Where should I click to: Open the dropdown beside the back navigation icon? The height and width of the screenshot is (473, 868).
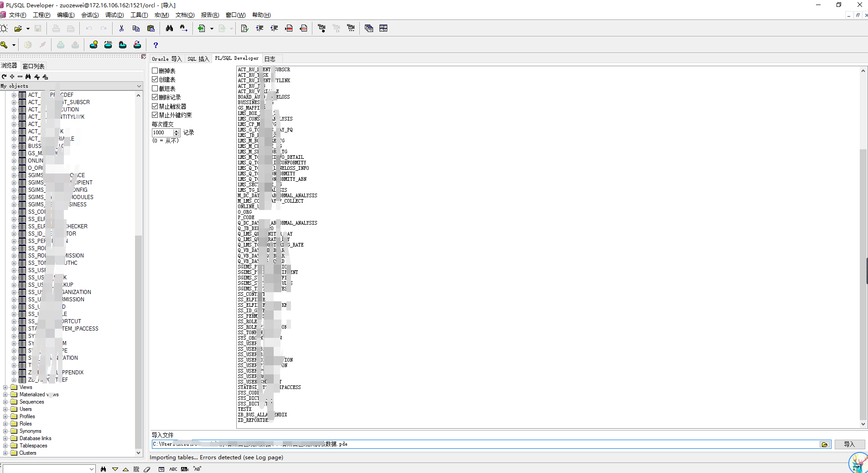pyautogui.click(x=212, y=28)
